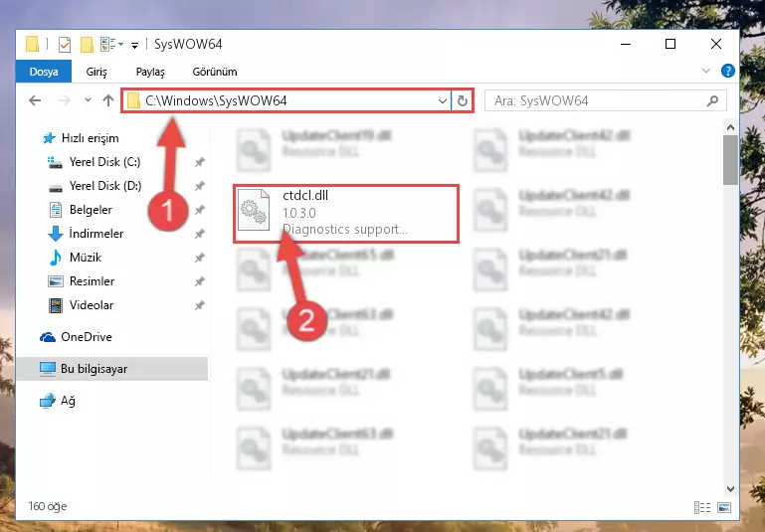Open Yerel Disk (D:) in sidebar
The height and width of the screenshot is (532, 765).
coord(104,186)
